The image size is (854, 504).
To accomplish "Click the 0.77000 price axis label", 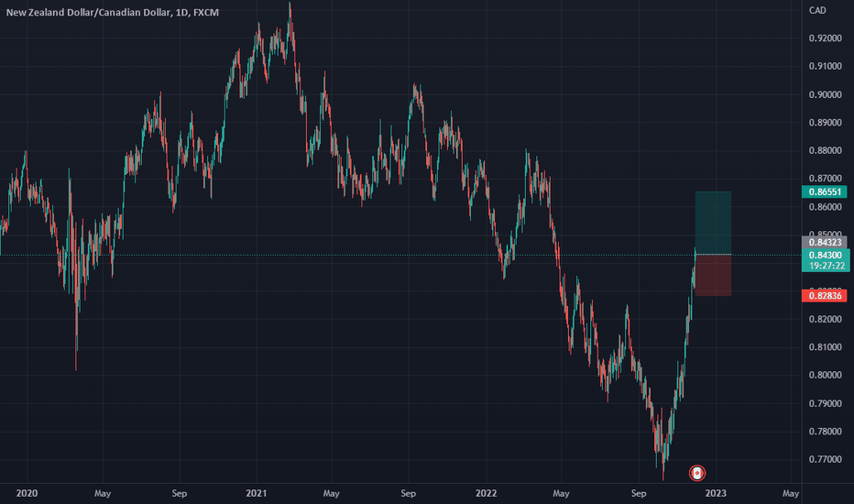I will (825, 459).
